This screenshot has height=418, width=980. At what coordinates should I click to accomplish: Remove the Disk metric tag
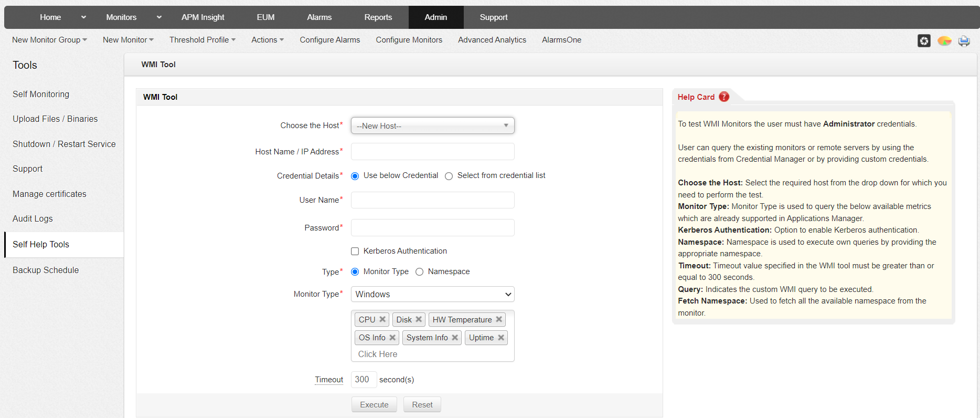click(419, 319)
